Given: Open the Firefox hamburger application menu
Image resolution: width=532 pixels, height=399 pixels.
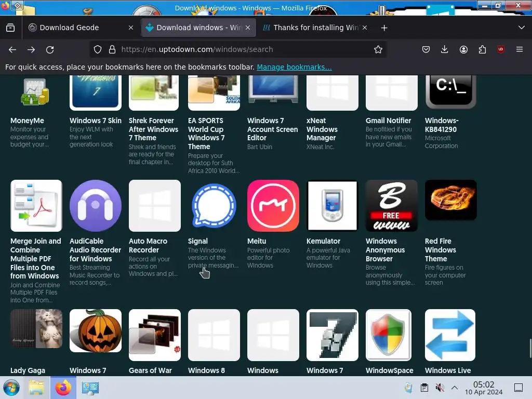Looking at the screenshot, I should tap(520, 49).
